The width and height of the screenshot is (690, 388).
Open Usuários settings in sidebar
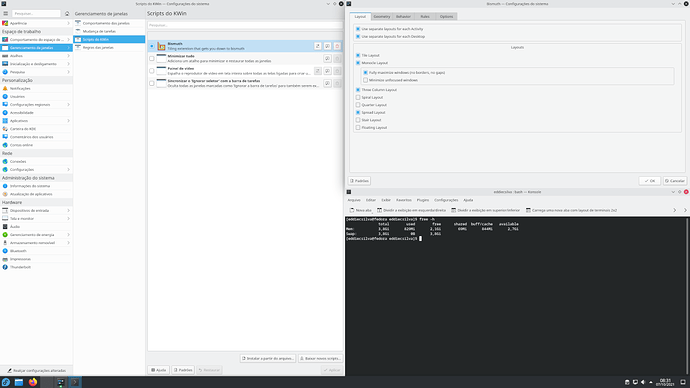click(36, 96)
